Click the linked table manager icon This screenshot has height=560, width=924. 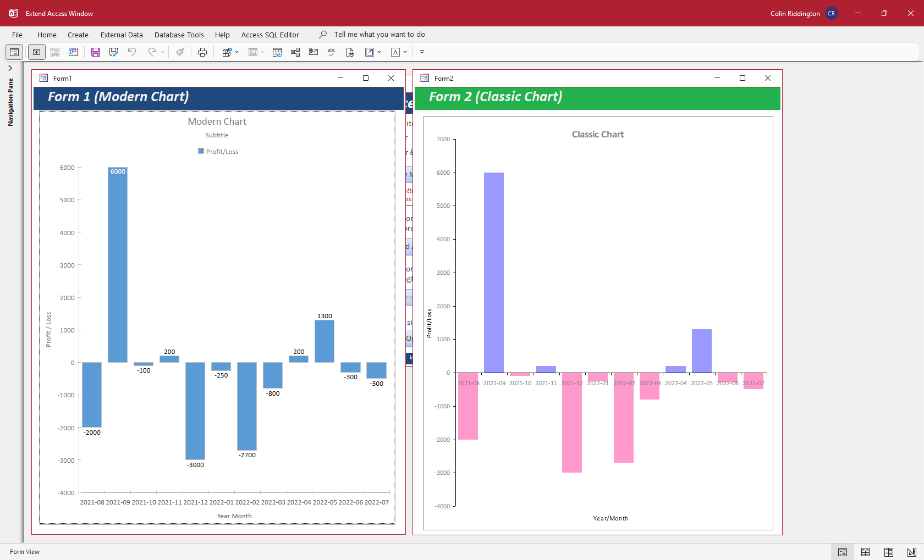277,52
